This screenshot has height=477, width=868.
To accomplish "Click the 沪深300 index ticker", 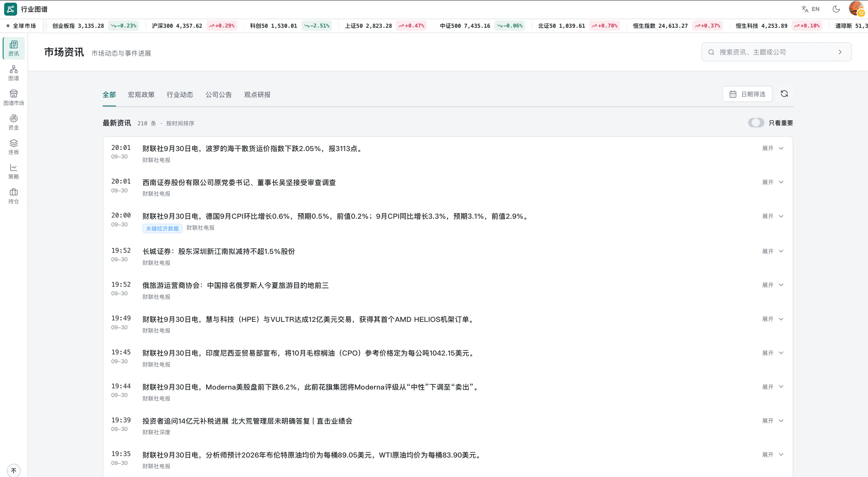I will (x=194, y=26).
